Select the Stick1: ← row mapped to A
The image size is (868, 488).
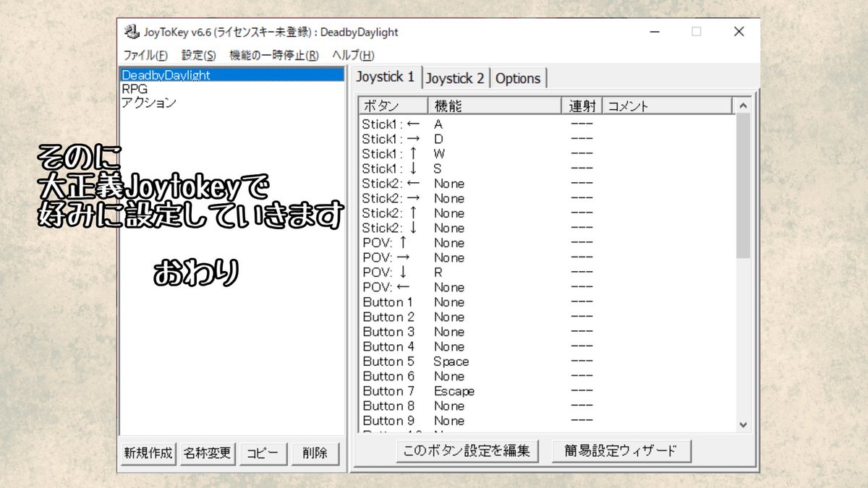click(547, 124)
